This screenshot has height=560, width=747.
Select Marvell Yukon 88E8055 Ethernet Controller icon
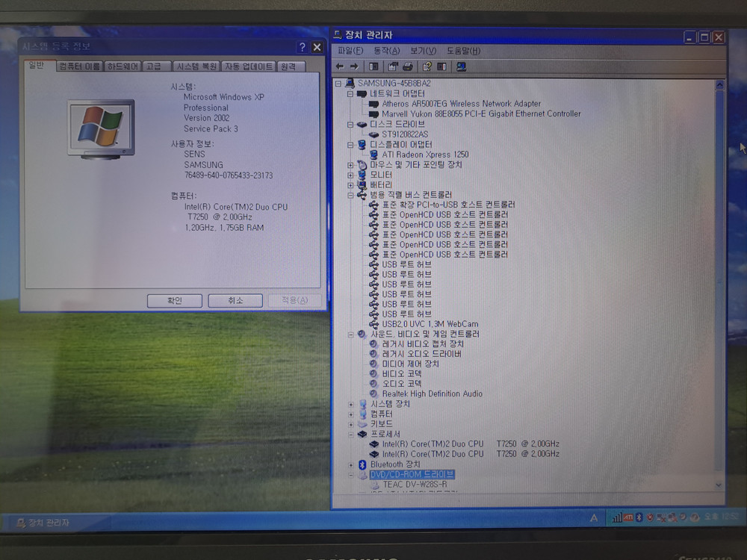(x=373, y=113)
